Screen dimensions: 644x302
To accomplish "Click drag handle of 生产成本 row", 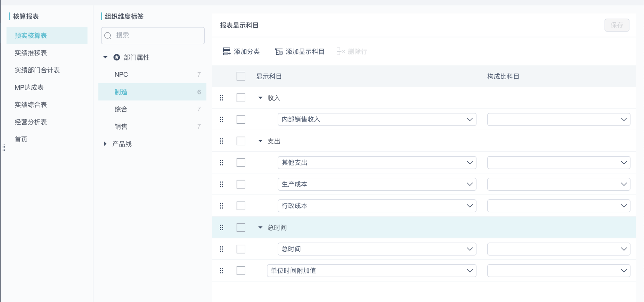I will 222,184.
